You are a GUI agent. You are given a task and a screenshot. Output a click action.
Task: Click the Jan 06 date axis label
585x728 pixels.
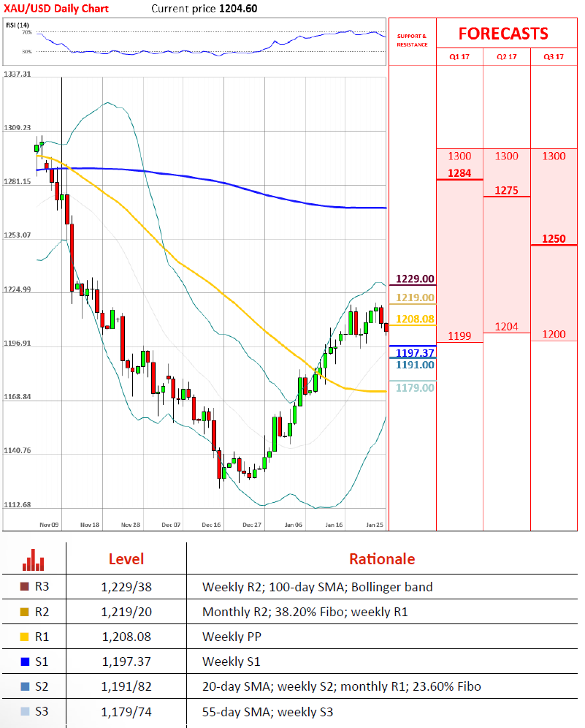pyautogui.click(x=293, y=525)
